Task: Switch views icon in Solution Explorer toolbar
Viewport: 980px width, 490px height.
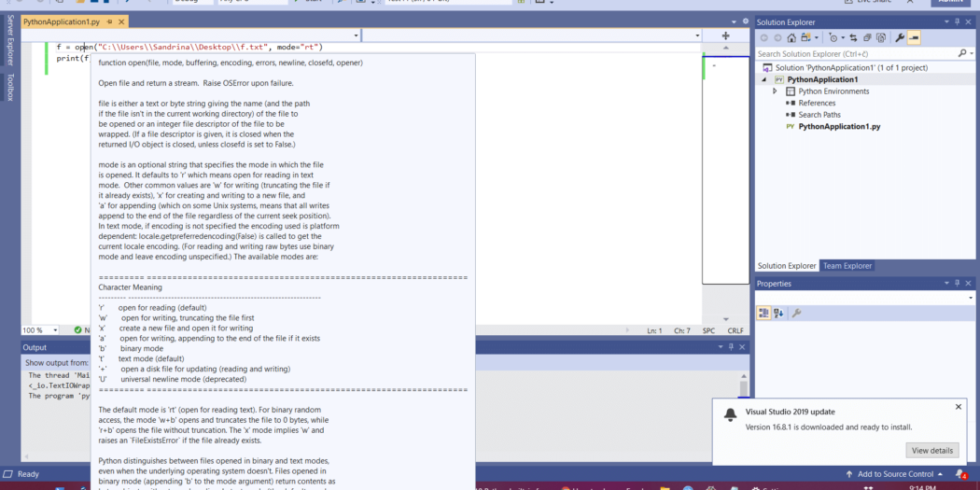Action: click(807, 38)
